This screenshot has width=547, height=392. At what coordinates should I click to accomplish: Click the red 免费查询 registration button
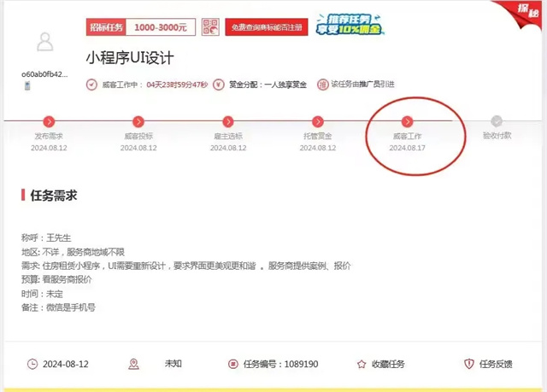(x=267, y=27)
